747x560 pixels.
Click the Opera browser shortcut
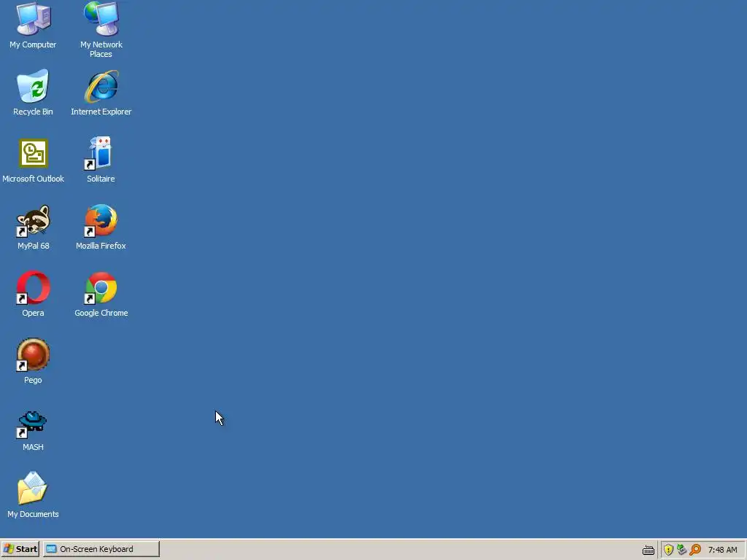tap(33, 287)
